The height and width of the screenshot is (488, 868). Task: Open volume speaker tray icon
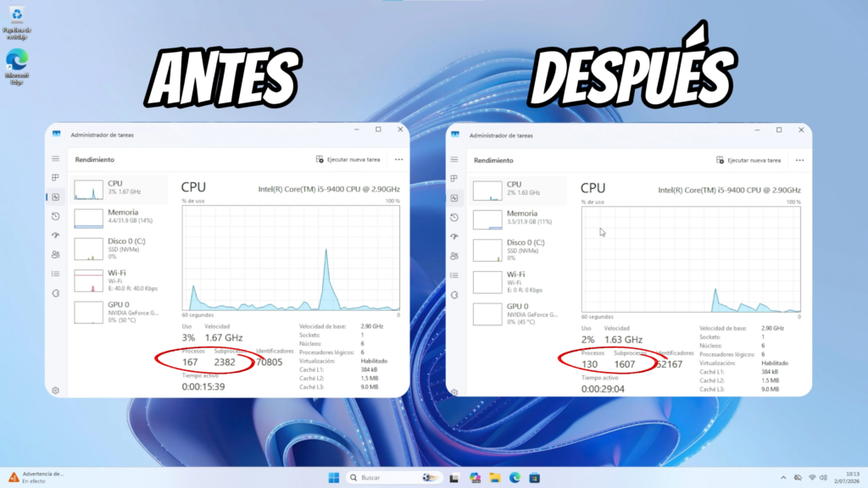point(823,478)
